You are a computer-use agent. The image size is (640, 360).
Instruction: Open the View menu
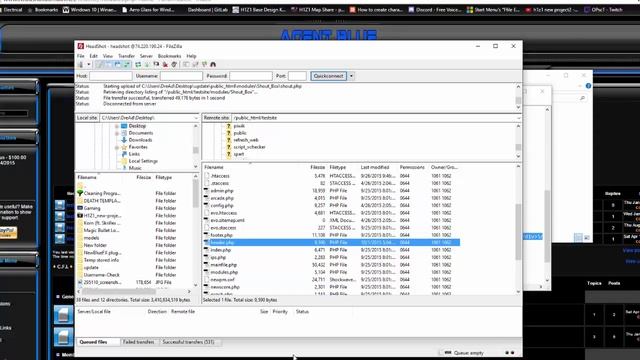coord(107,56)
